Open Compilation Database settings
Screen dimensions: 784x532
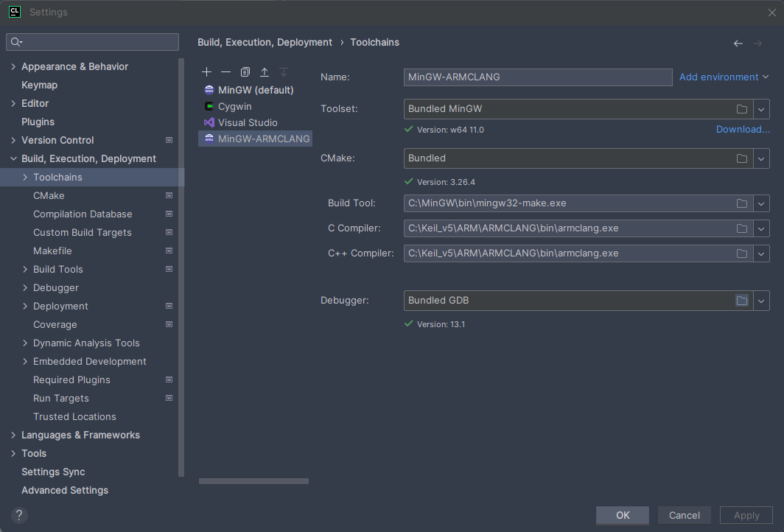point(83,214)
